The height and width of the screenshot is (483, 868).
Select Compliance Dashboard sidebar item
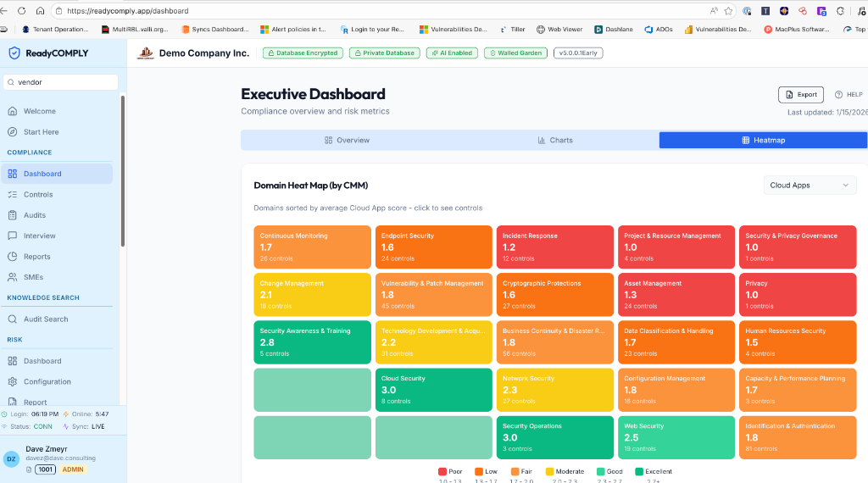coord(57,174)
